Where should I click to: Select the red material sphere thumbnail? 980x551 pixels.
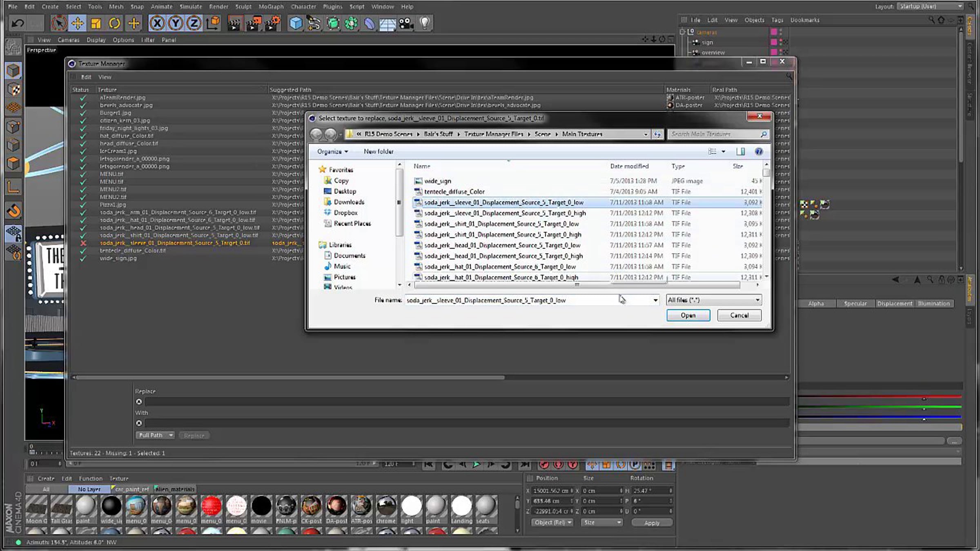point(211,506)
